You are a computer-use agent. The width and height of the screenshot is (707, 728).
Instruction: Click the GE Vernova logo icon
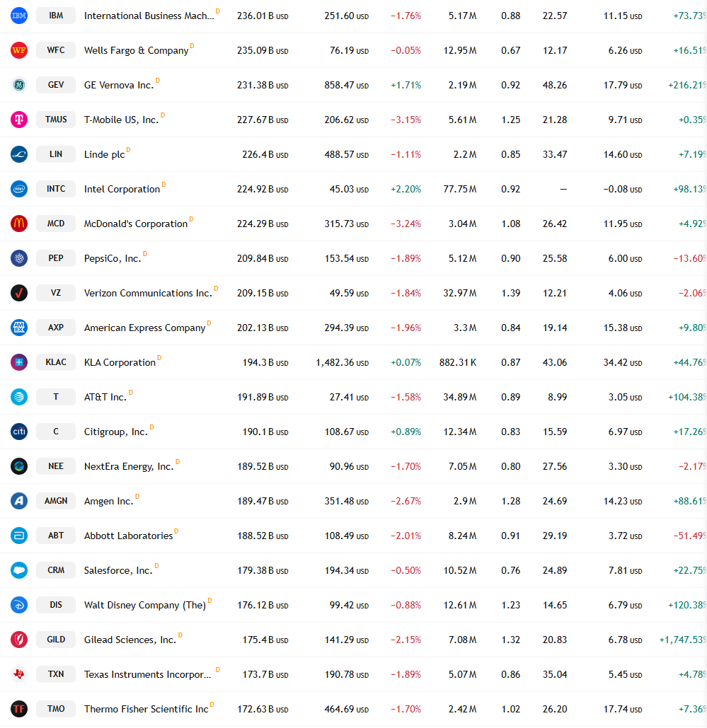coord(19,85)
